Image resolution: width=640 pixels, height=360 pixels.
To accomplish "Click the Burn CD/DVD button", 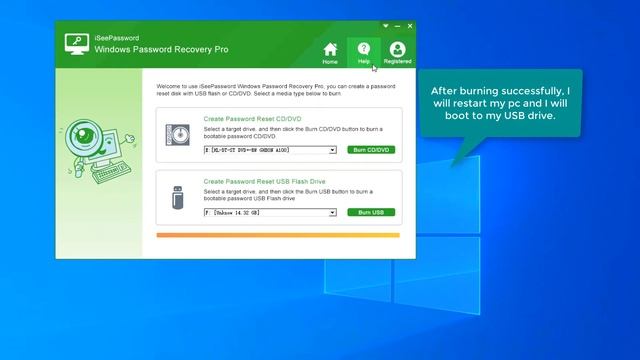I will pyautogui.click(x=371, y=150).
